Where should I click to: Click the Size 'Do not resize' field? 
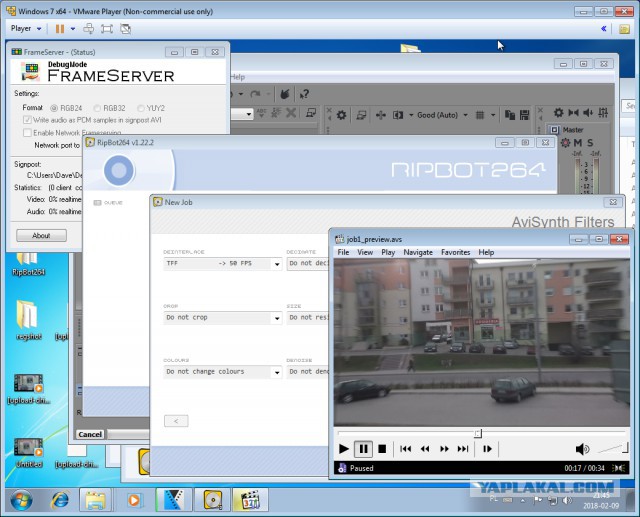(x=308, y=317)
